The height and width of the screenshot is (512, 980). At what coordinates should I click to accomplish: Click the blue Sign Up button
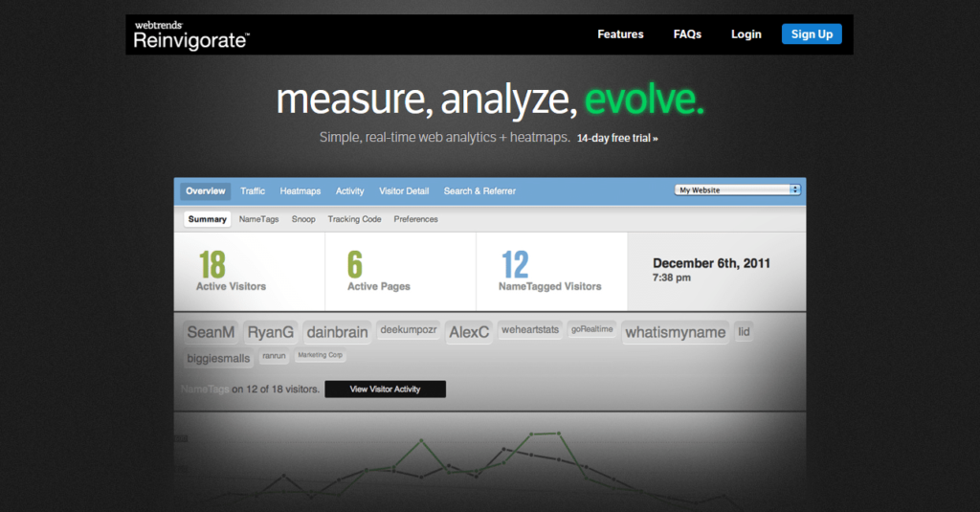(x=812, y=33)
